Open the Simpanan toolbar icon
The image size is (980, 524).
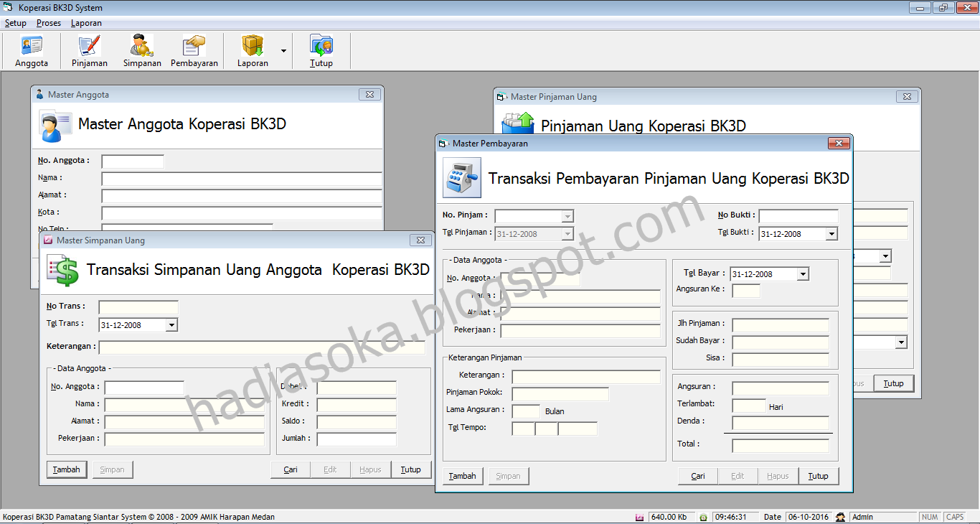pyautogui.click(x=141, y=50)
